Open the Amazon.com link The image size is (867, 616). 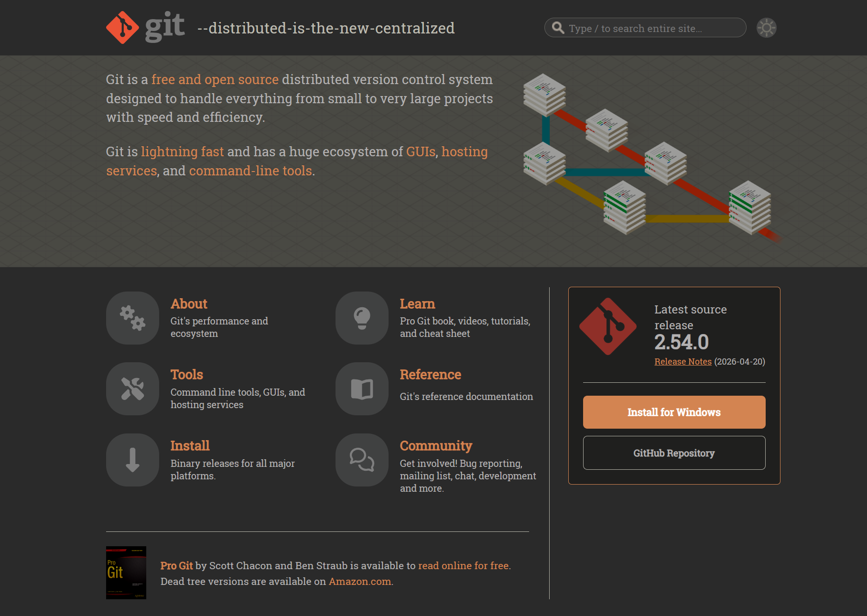point(360,582)
